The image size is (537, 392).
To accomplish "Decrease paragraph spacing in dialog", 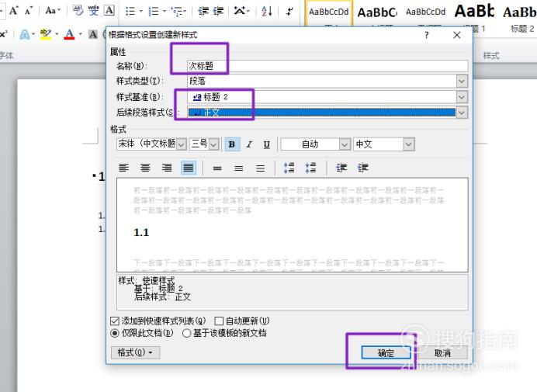I will tap(310, 168).
